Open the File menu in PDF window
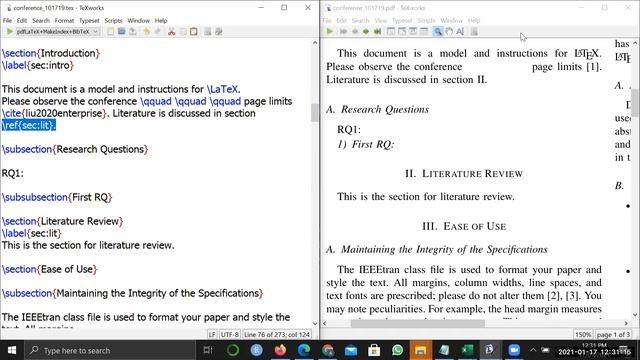This screenshot has width=640, height=360. pos(327,20)
